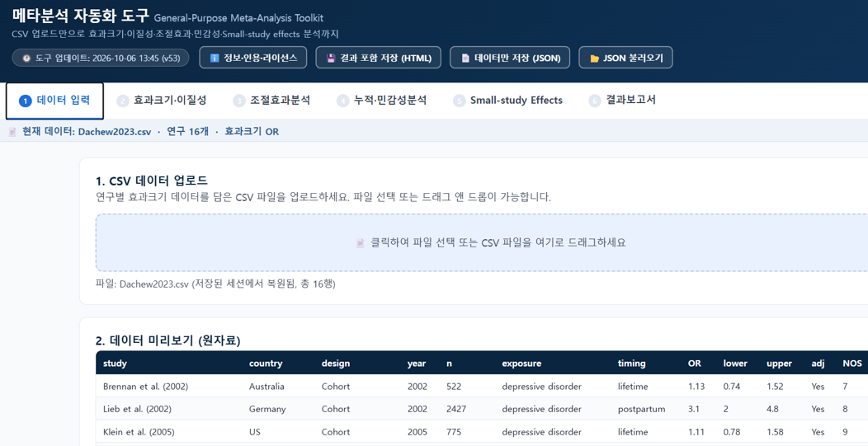Click the postpartum timing cell
The width and height of the screenshot is (868, 446).
642,410
